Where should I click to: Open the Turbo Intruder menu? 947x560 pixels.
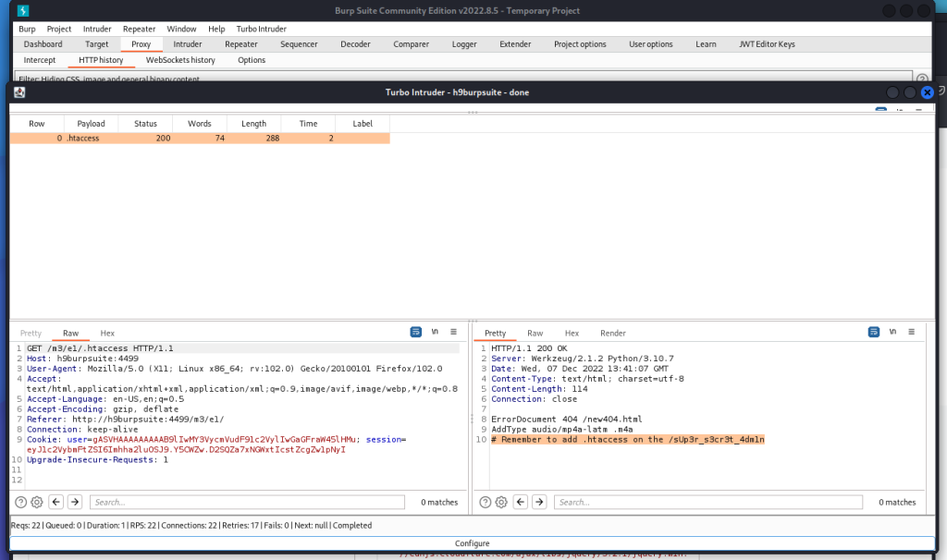click(262, 29)
